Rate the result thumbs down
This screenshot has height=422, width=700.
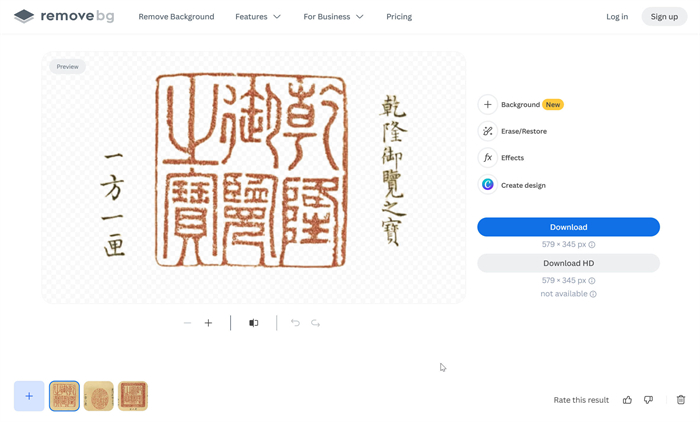tap(649, 400)
